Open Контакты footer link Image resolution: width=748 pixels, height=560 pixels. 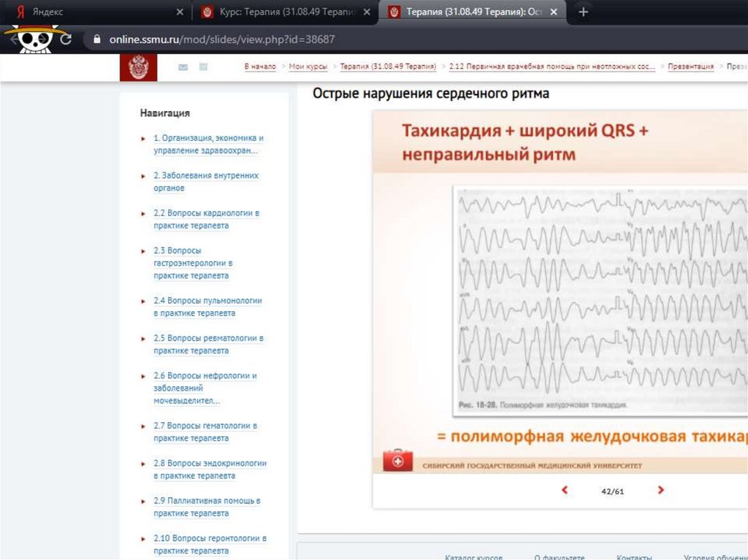[x=634, y=556]
